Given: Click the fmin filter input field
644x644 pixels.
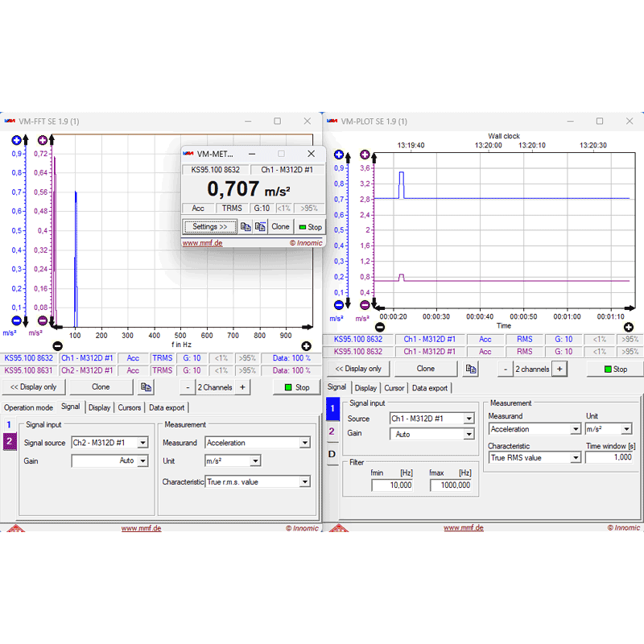Looking at the screenshot, I should pyautogui.click(x=393, y=485).
